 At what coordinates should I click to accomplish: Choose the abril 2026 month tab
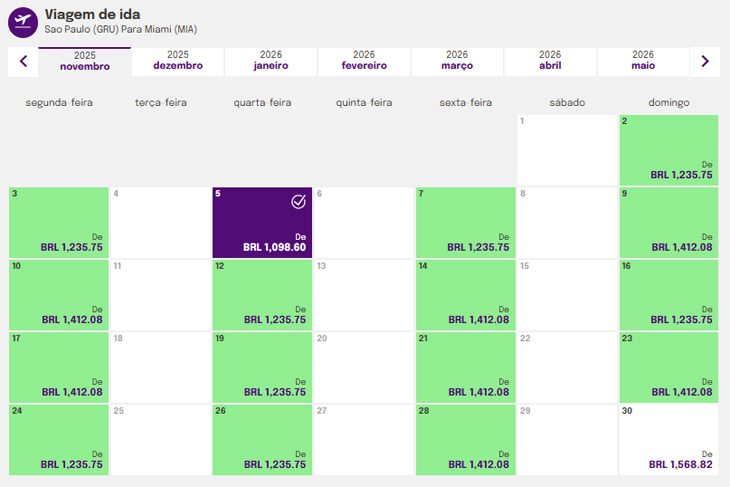tap(550, 61)
